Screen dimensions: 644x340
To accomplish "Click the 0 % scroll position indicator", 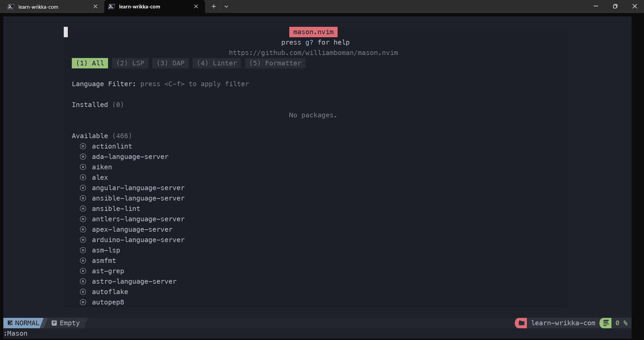I will [622, 323].
